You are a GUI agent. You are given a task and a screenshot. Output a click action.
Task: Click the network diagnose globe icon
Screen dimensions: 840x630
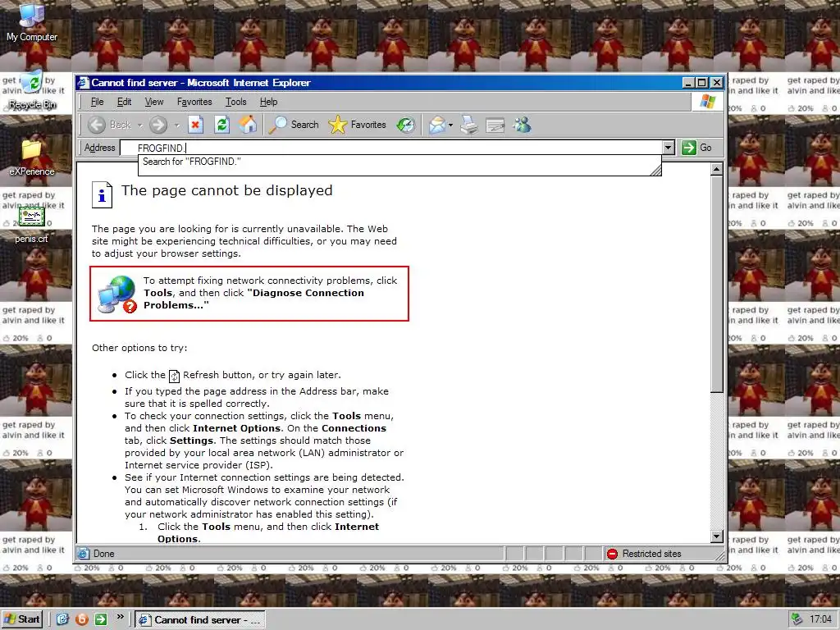[117, 294]
